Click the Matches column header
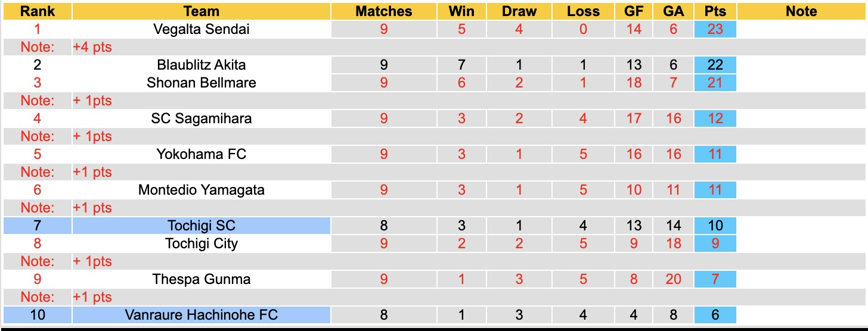Image resolution: width=868 pixels, height=331 pixels. (x=383, y=11)
